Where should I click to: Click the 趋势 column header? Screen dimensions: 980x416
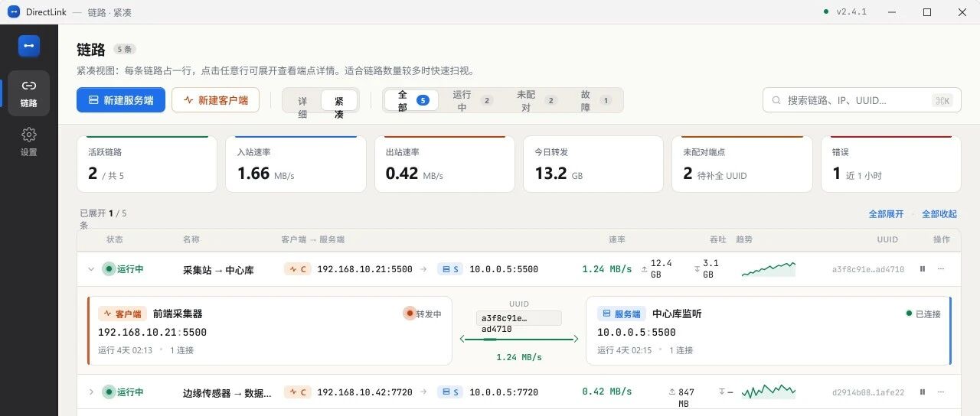pos(744,239)
